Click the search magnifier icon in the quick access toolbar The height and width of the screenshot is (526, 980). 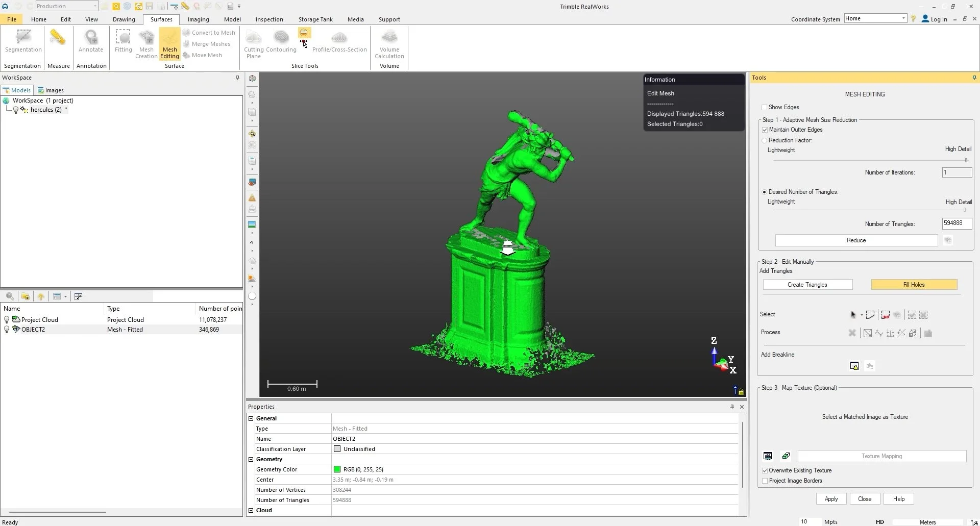click(116, 6)
